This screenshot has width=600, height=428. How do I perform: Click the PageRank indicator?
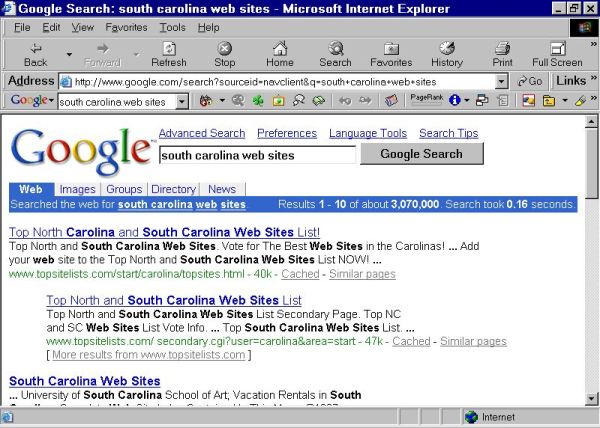coord(427,100)
